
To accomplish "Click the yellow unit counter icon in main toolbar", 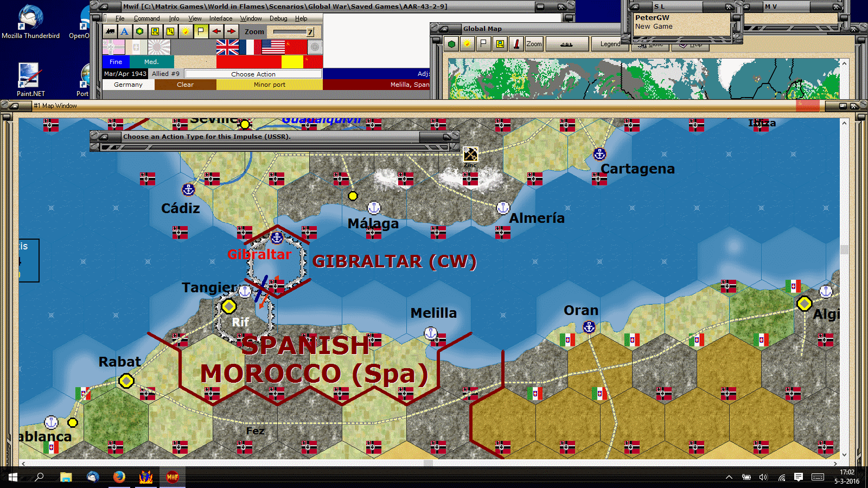I will pos(155,31).
